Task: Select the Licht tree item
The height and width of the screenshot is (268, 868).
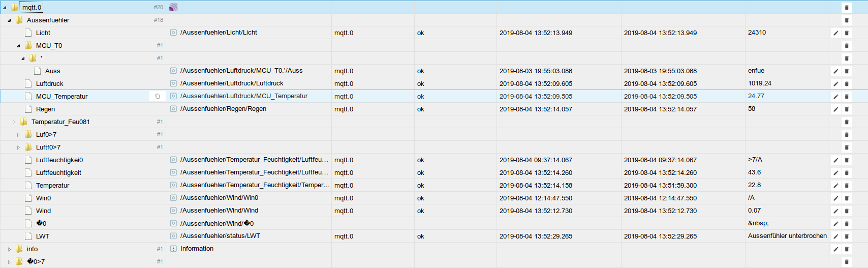Action: [43, 33]
